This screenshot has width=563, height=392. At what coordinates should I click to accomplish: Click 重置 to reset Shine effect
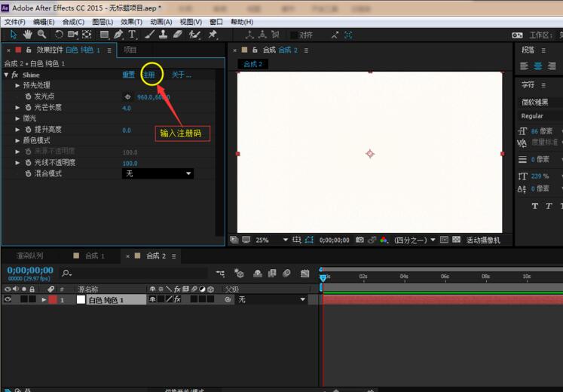pyautogui.click(x=129, y=75)
